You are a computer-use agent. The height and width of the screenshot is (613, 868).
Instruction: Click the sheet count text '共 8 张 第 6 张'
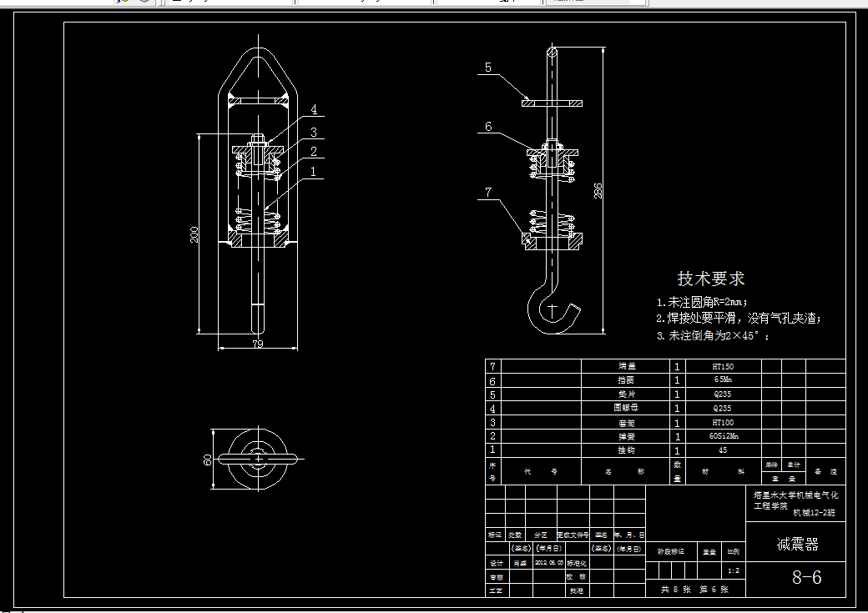tap(694, 589)
